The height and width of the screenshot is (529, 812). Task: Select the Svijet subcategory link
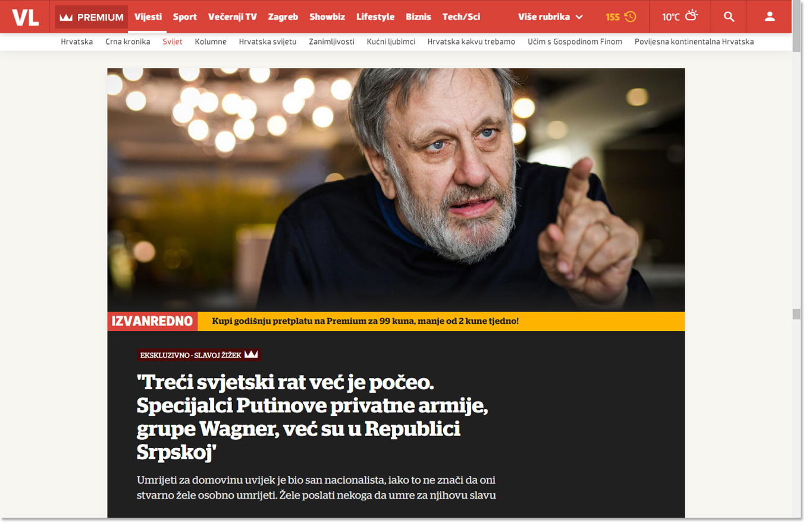coord(173,42)
